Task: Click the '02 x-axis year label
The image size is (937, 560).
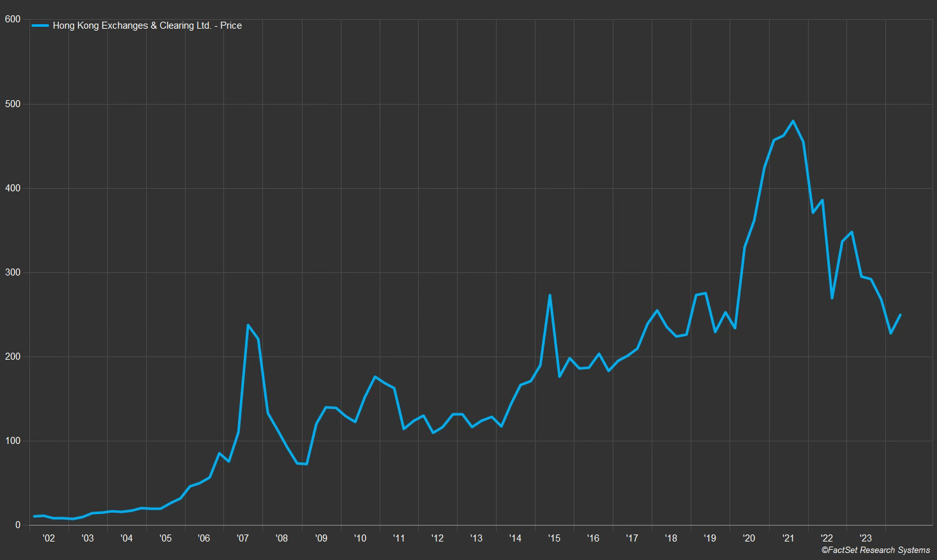Action: [49, 538]
